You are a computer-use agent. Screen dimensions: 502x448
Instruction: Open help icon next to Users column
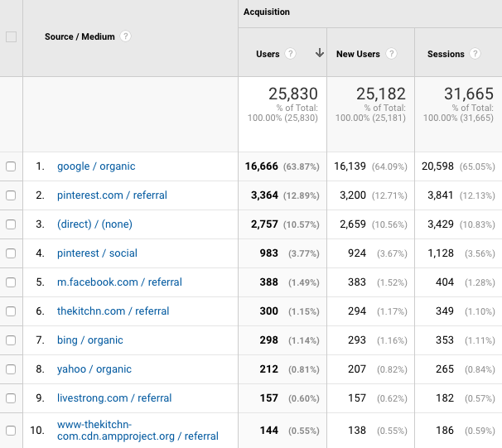(x=291, y=54)
